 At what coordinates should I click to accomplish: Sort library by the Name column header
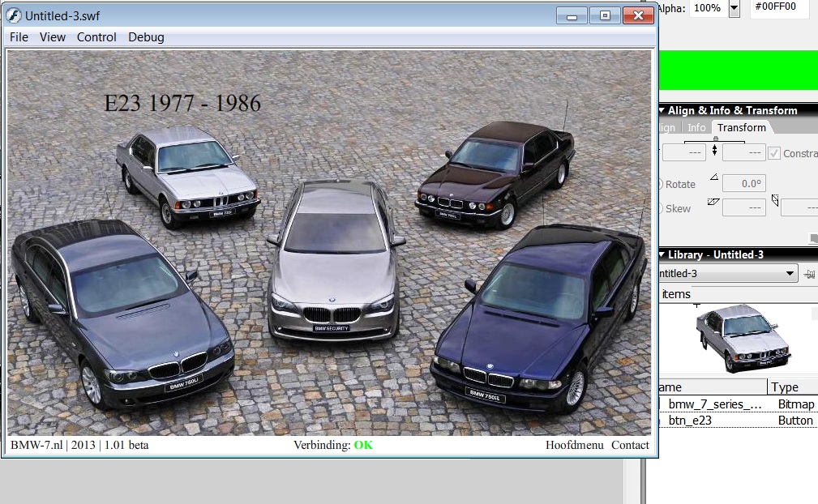pyautogui.click(x=713, y=387)
